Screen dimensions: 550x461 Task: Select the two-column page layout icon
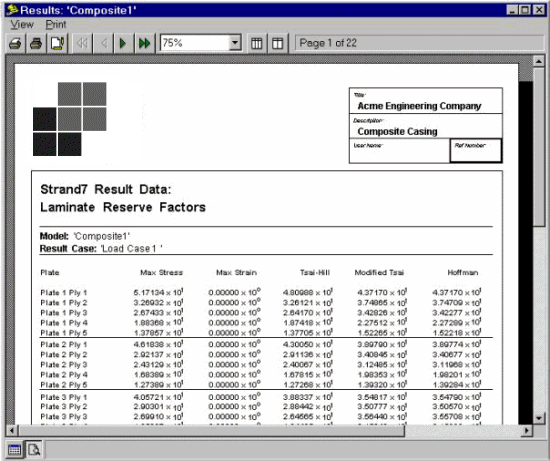(277, 44)
